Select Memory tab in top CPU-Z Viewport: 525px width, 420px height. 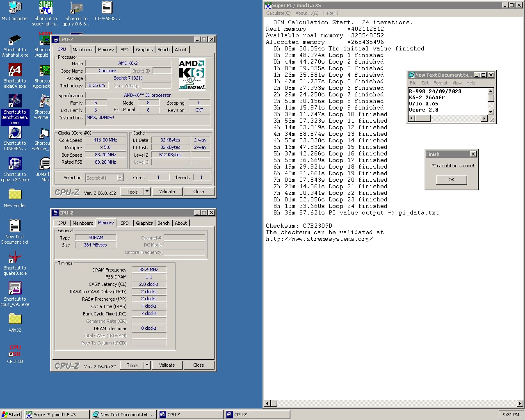click(106, 50)
